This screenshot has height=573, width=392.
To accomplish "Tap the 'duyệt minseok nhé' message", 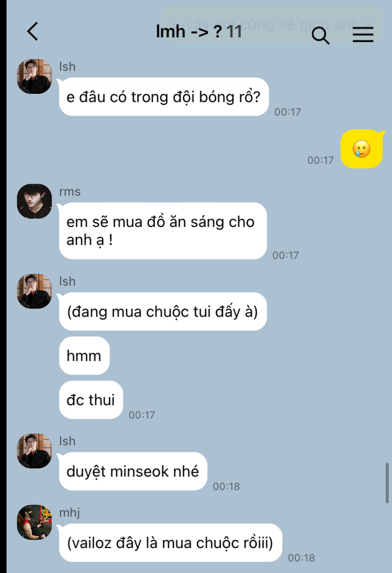I will (x=133, y=471).
